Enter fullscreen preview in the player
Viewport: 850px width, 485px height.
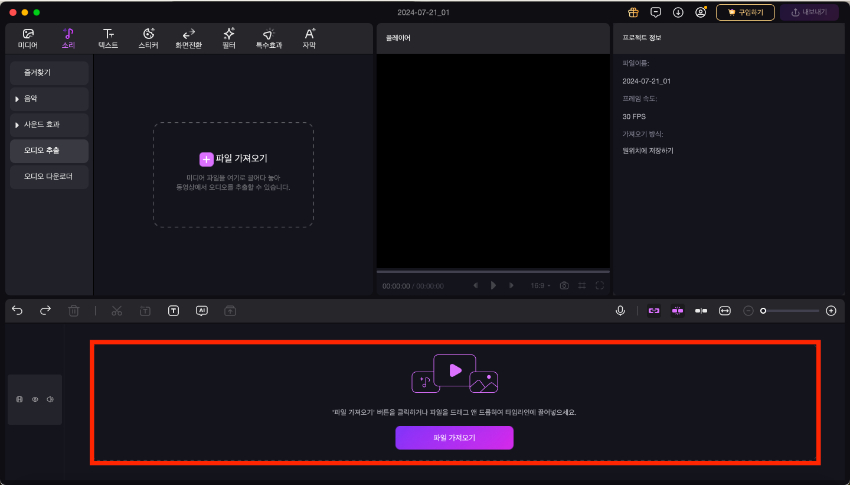tap(600, 286)
